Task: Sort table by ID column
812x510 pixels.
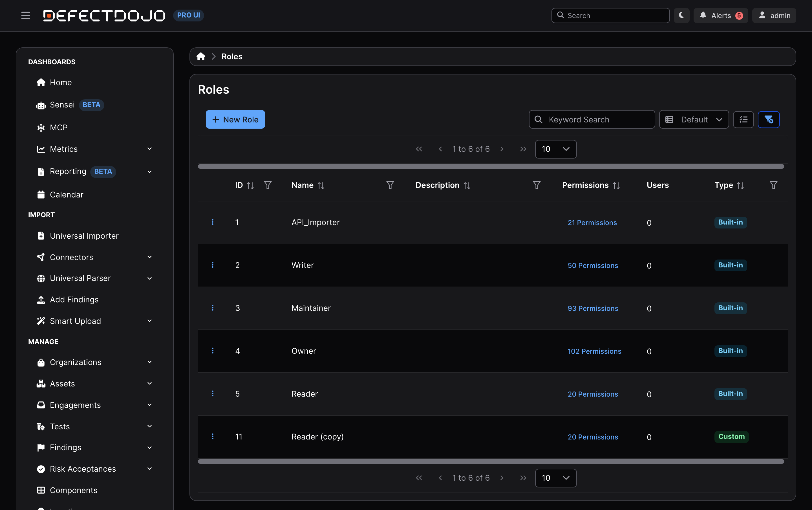Action: tap(250, 186)
